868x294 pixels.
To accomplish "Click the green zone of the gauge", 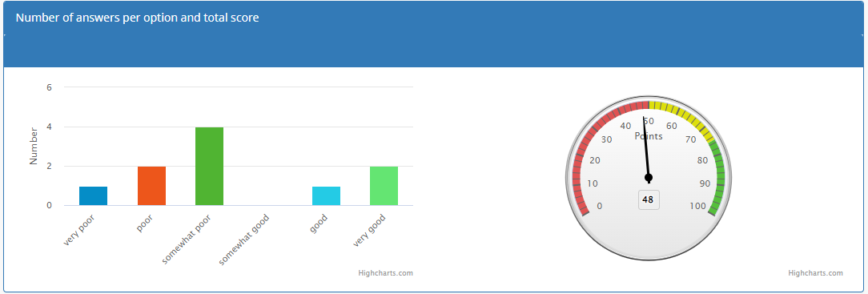I will pos(719,177).
